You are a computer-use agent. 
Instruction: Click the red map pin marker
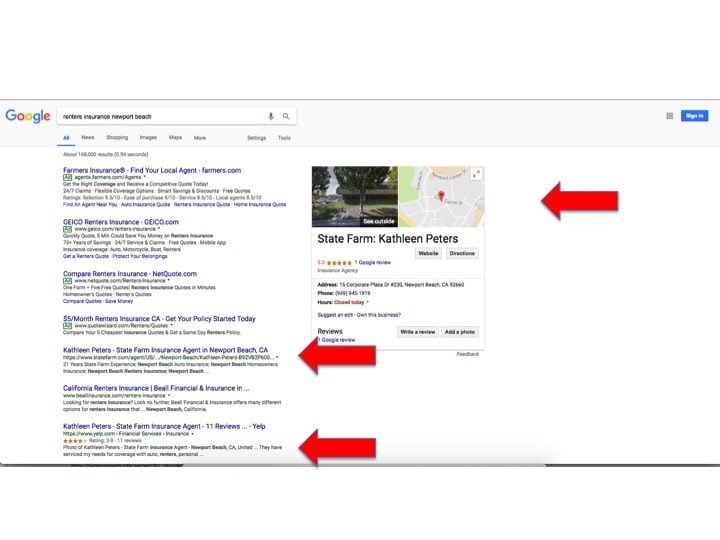(x=441, y=196)
